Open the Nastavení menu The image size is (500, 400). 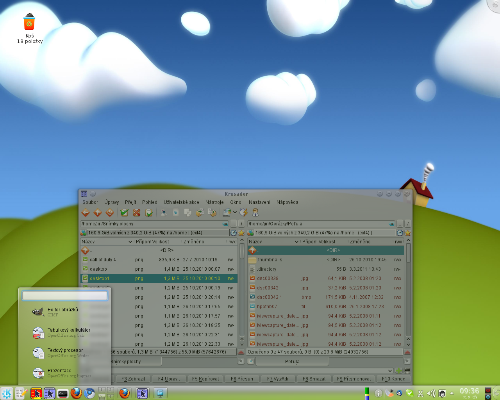(259, 202)
